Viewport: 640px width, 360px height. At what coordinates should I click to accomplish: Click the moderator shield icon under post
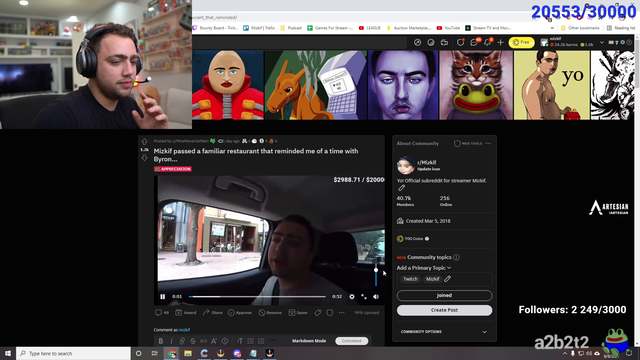[x=330, y=313]
